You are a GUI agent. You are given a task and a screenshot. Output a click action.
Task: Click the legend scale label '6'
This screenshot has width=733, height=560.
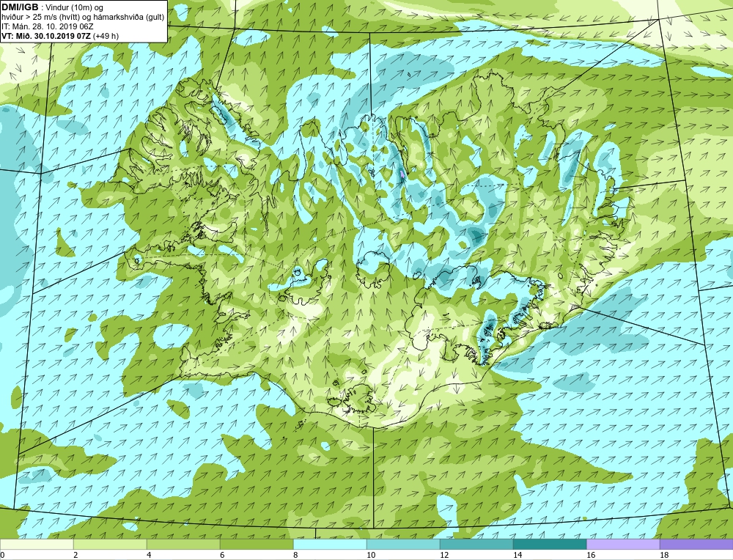pyautogui.click(x=223, y=555)
